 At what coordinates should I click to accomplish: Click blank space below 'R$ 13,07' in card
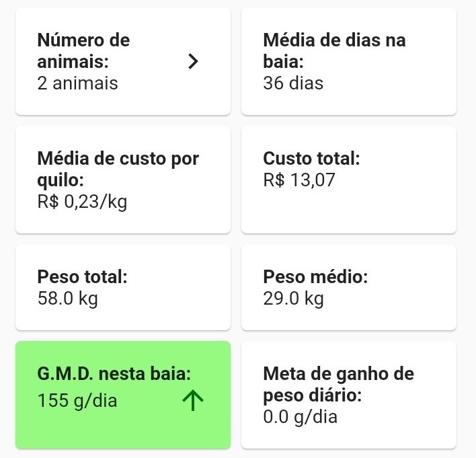(x=348, y=212)
